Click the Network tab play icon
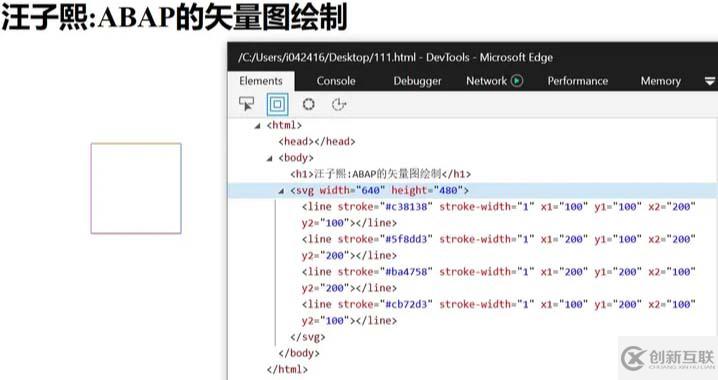Screen dimensions: 718x380 tap(517, 81)
